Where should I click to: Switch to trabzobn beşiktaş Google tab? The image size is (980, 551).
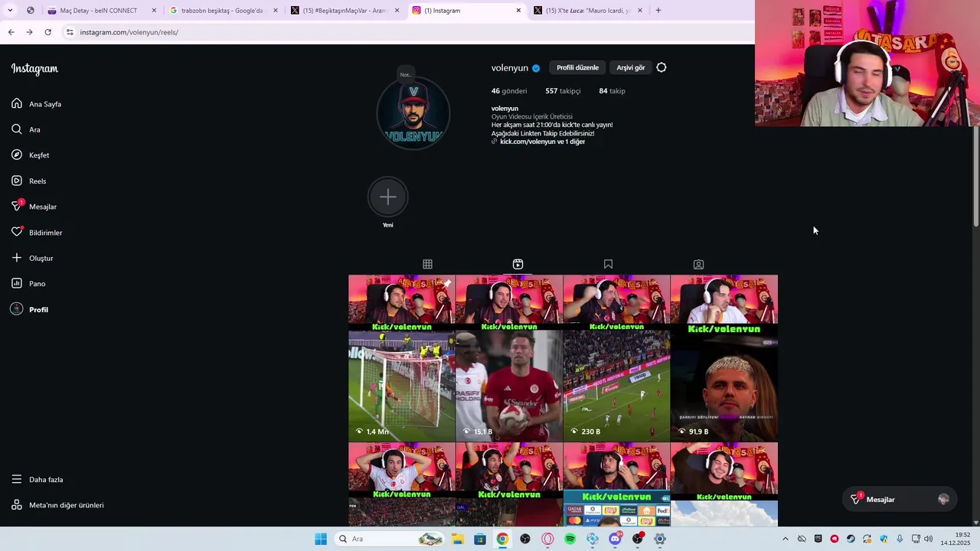click(221, 11)
